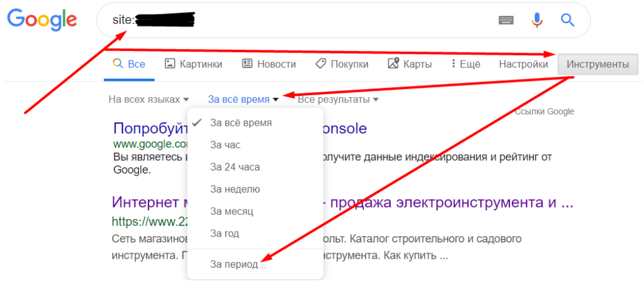
Task: Click the three-dot icon beside Ещё
Action: (453, 64)
